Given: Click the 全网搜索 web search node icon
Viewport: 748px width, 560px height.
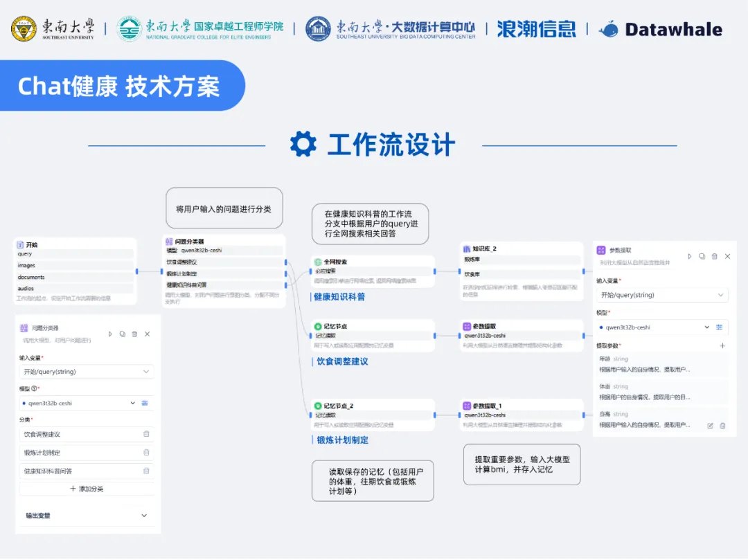Looking at the screenshot, I should coord(317,262).
